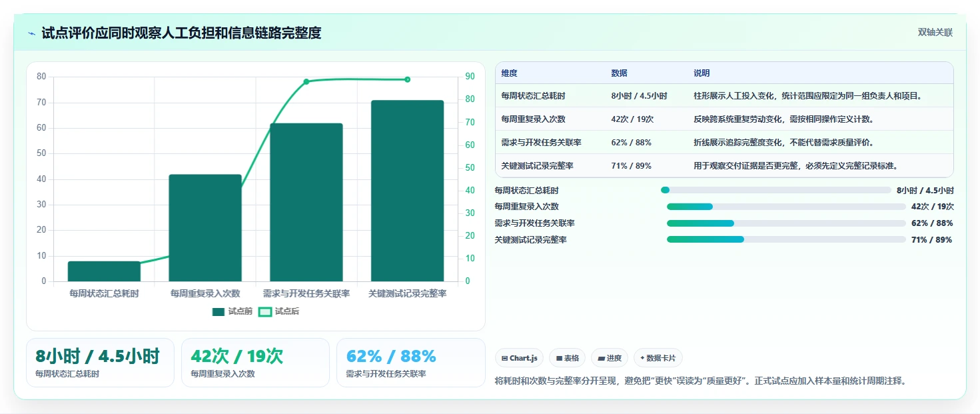Click the 每周重复录入次数 progress bar
Viewport: 980px width, 414px height.
point(786,207)
